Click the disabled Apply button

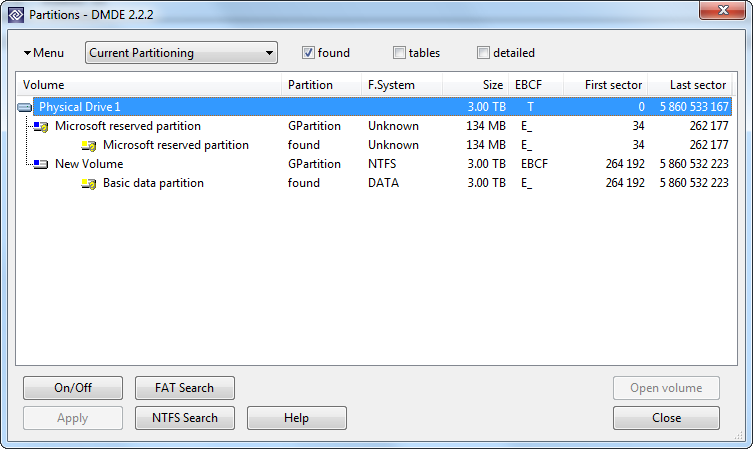coord(73,418)
